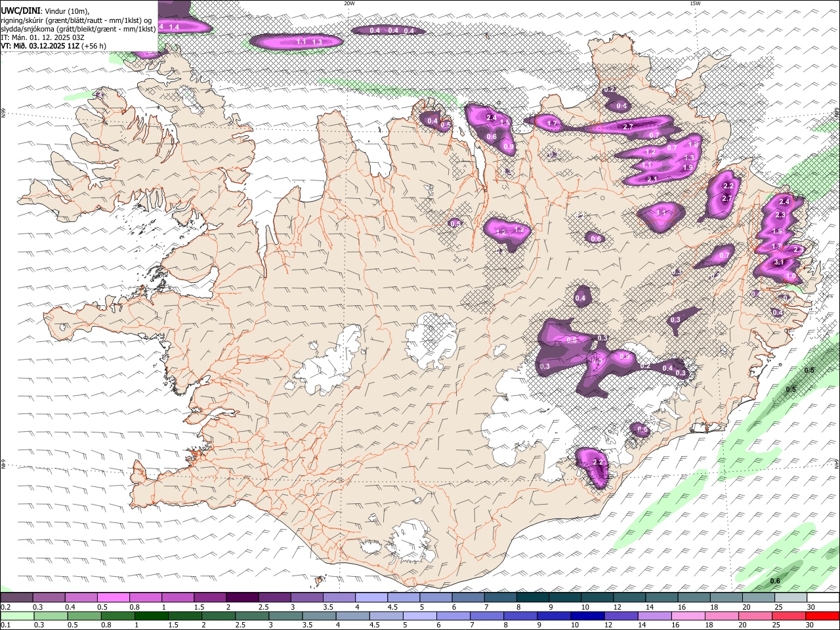The height and width of the screenshot is (630, 840).
Task: Click the '0.6' value in the bottom-right sea area
Action: click(x=775, y=581)
